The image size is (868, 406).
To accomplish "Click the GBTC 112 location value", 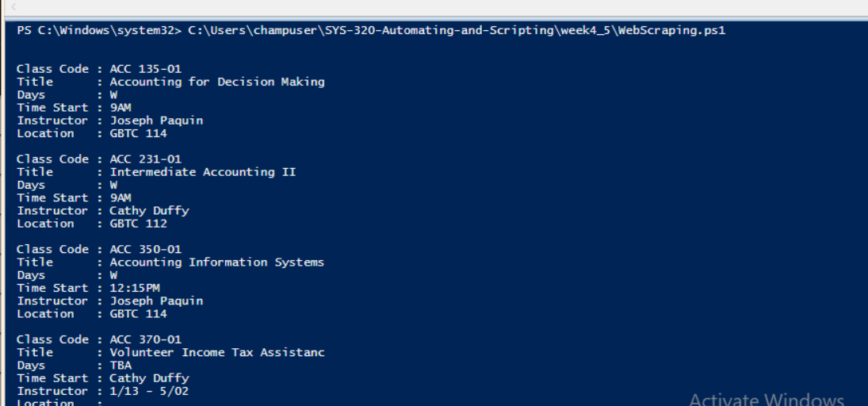I will pyautogui.click(x=138, y=224).
